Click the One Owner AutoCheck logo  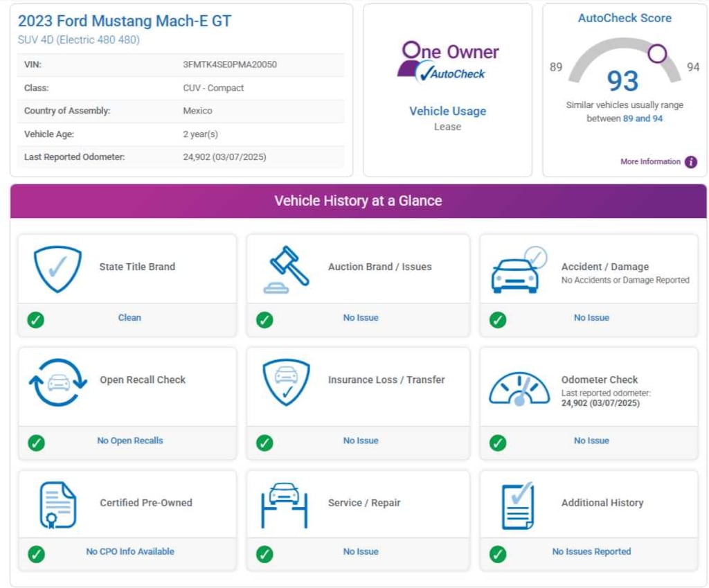447,62
